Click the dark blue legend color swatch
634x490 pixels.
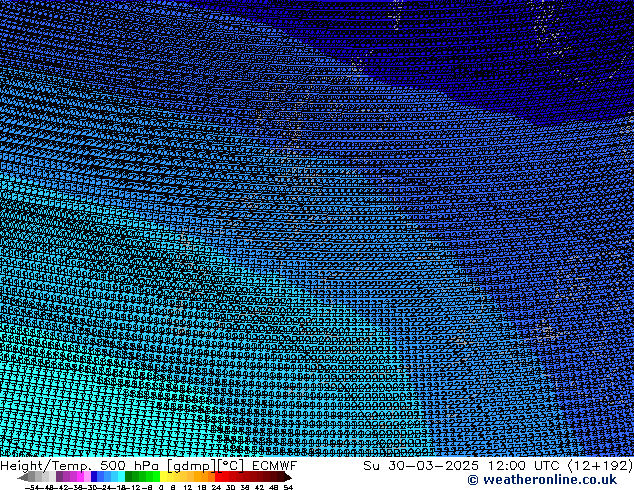(x=94, y=476)
